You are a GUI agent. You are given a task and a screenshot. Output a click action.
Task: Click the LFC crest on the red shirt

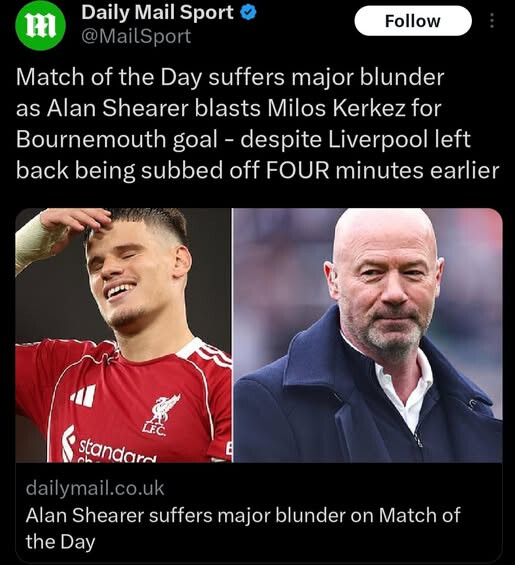(x=163, y=415)
